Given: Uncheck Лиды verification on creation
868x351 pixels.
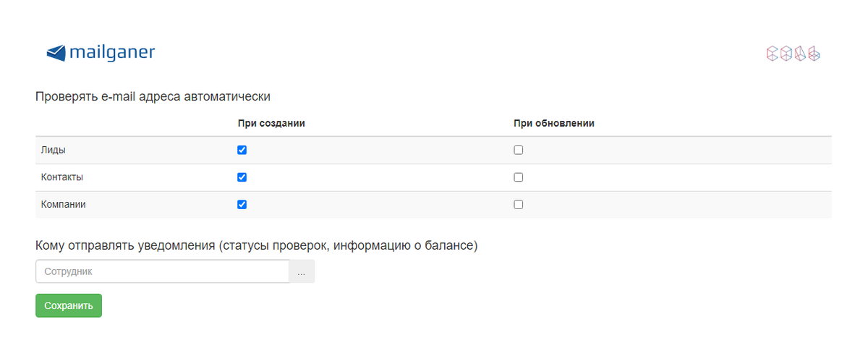Looking at the screenshot, I should pos(242,150).
